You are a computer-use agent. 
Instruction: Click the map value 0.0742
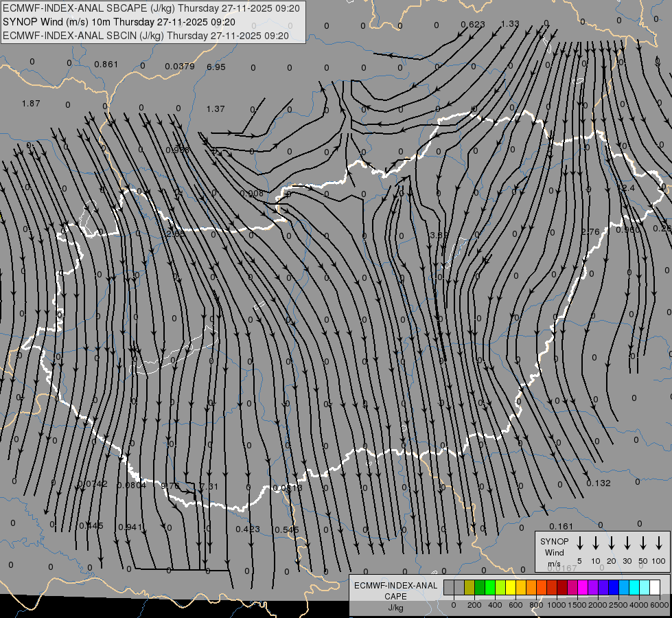pos(93,484)
